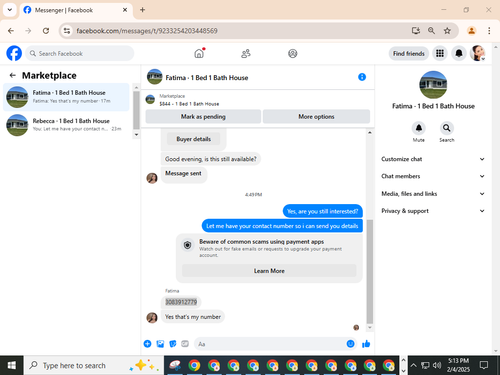This screenshot has height=375, width=500.
Task: Click the install app icon in address bar
Action: [416, 31]
